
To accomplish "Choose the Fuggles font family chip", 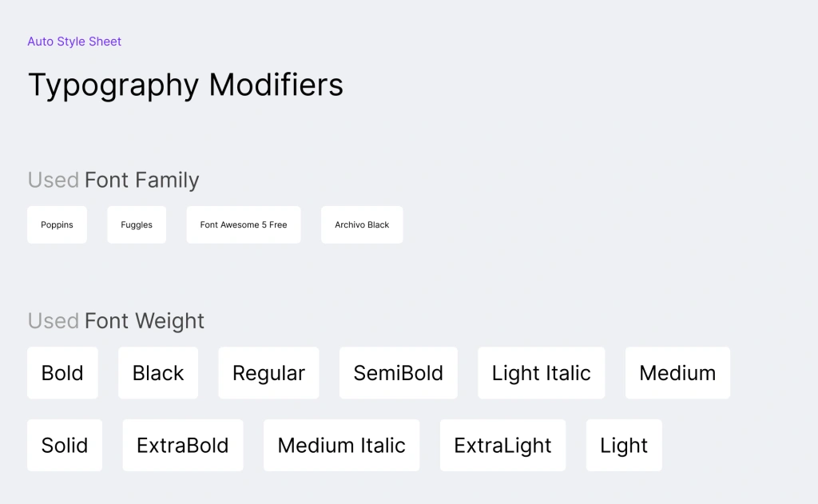I will 137,225.
